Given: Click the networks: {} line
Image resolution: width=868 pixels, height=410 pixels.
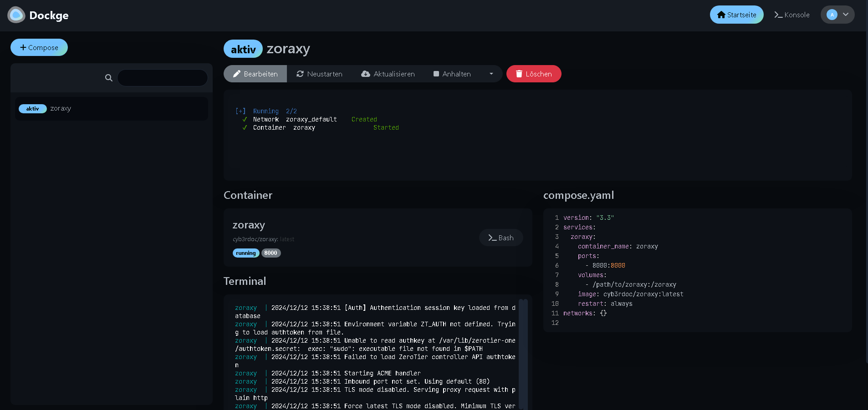Looking at the screenshot, I should coord(585,313).
